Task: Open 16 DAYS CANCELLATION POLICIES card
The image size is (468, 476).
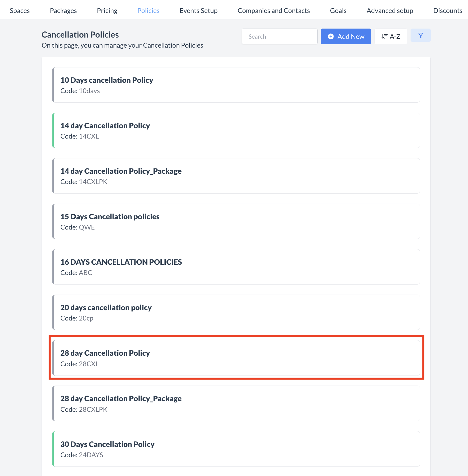Action: [x=236, y=267]
